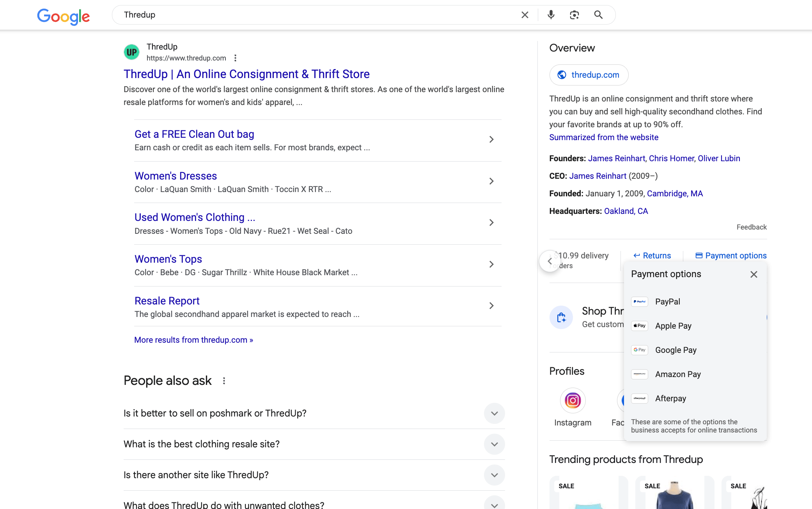Click inside the Thredup search field
The width and height of the screenshot is (812, 509).
tap(312, 15)
